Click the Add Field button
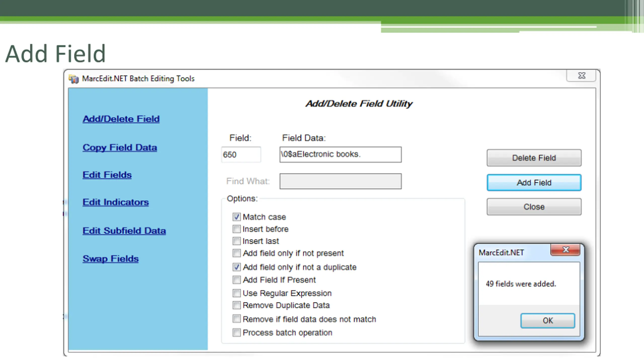 (534, 183)
